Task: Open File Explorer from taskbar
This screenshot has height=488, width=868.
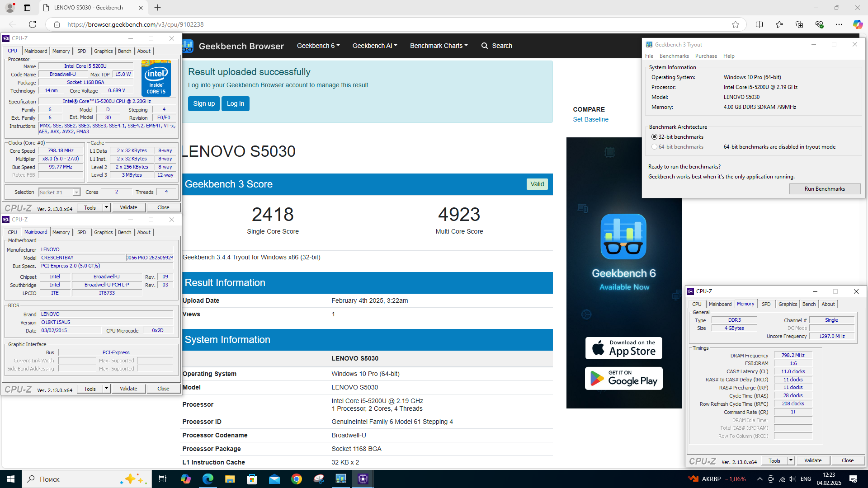Action: [x=230, y=479]
